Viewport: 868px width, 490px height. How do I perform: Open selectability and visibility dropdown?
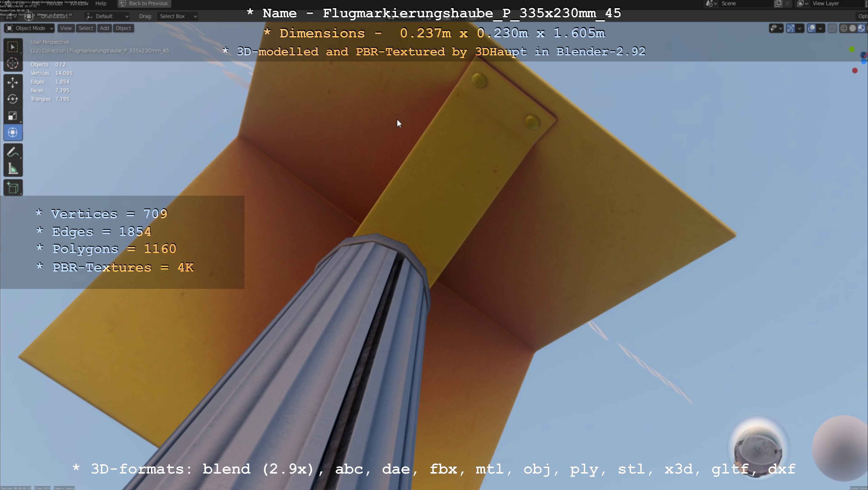776,28
